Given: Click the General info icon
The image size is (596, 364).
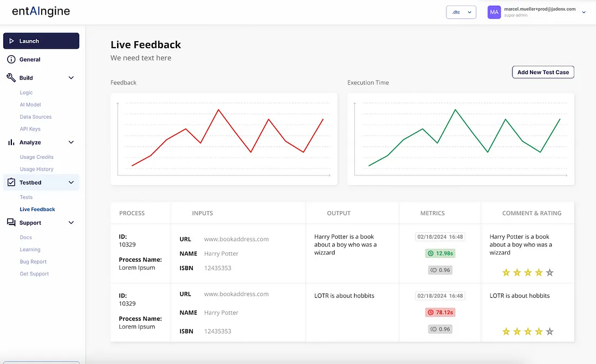Looking at the screenshot, I should pyautogui.click(x=11, y=60).
